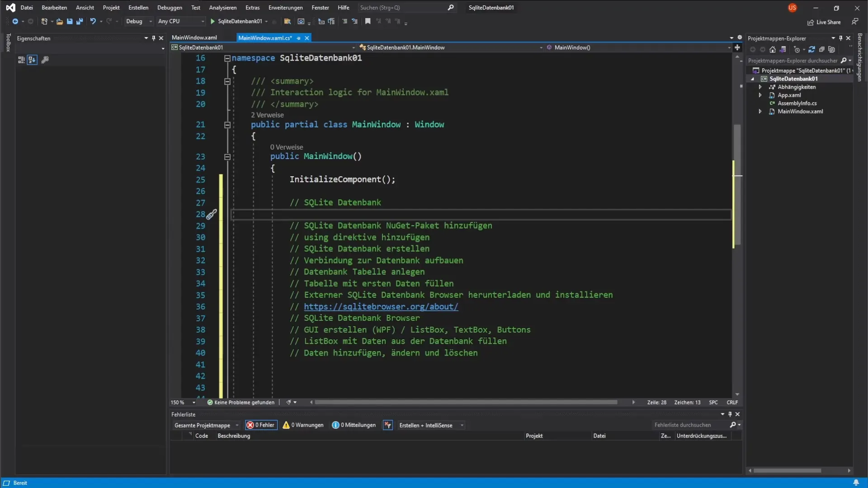Open the Toolbox side tab
Viewport: 868px width, 488px height.
point(8,43)
